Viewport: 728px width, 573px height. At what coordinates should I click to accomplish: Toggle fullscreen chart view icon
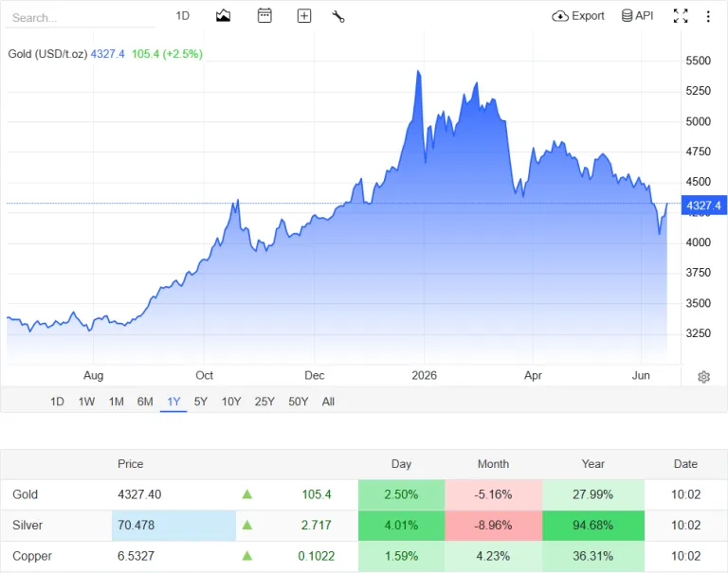point(681,16)
